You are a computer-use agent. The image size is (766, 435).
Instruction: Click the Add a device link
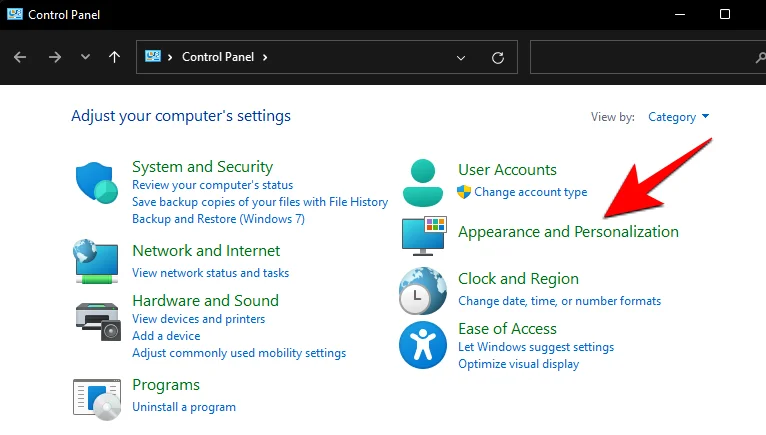pos(166,336)
